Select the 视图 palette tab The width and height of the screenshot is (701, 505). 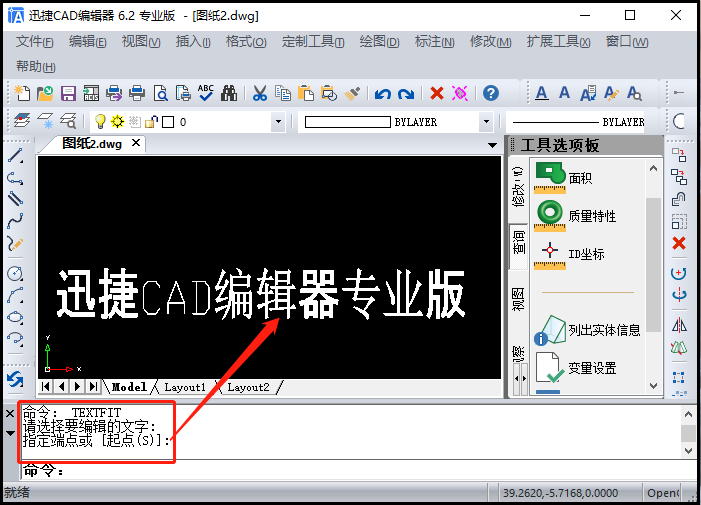(518, 299)
